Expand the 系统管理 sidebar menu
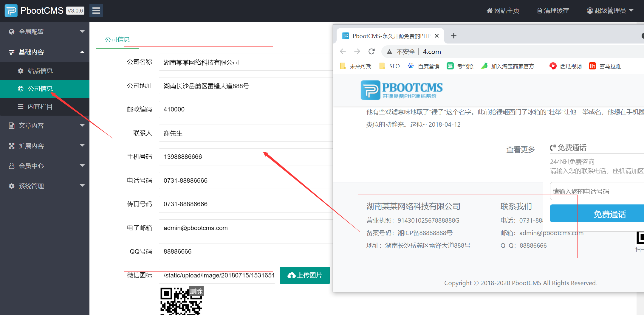 point(45,186)
